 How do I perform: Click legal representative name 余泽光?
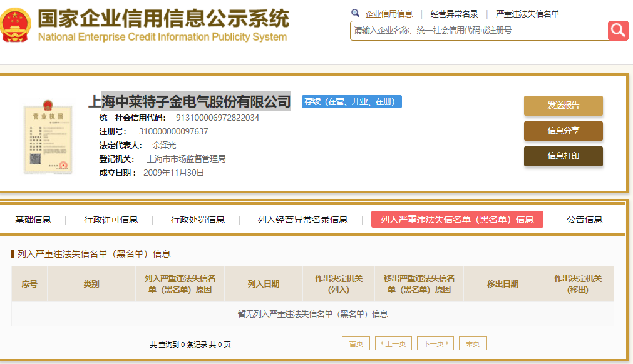[x=164, y=145]
